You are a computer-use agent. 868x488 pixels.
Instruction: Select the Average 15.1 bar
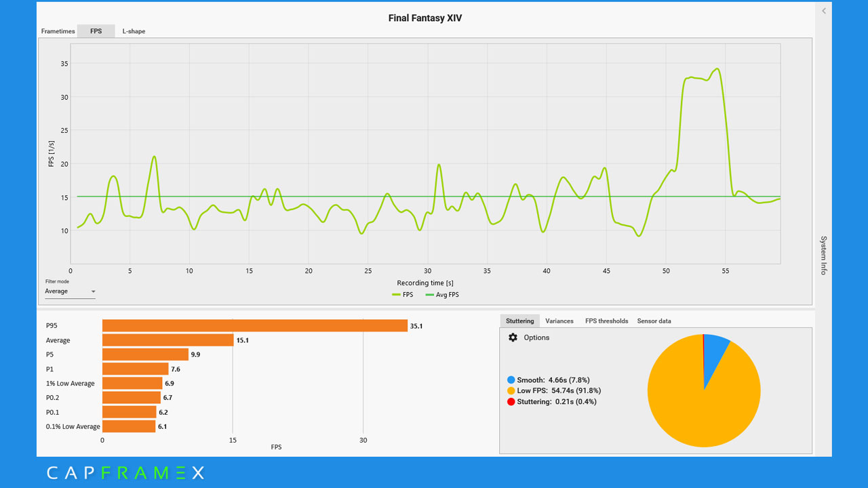168,340
